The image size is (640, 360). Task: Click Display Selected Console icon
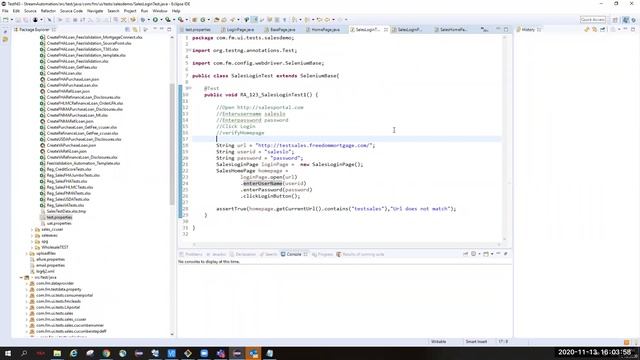[x=473, y=254]
